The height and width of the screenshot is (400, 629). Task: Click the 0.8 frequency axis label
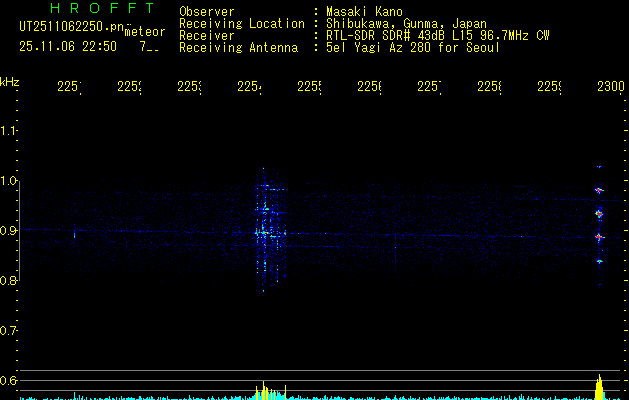[10, 281]
